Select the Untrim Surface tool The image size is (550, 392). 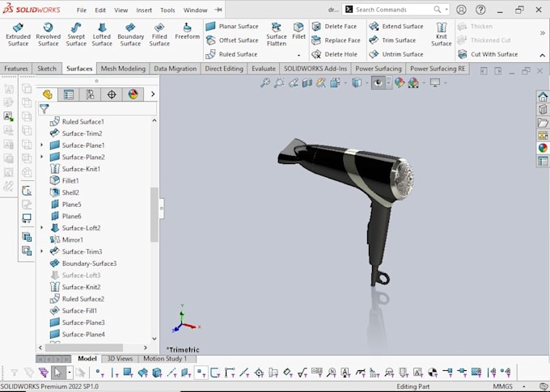point(396,54)
